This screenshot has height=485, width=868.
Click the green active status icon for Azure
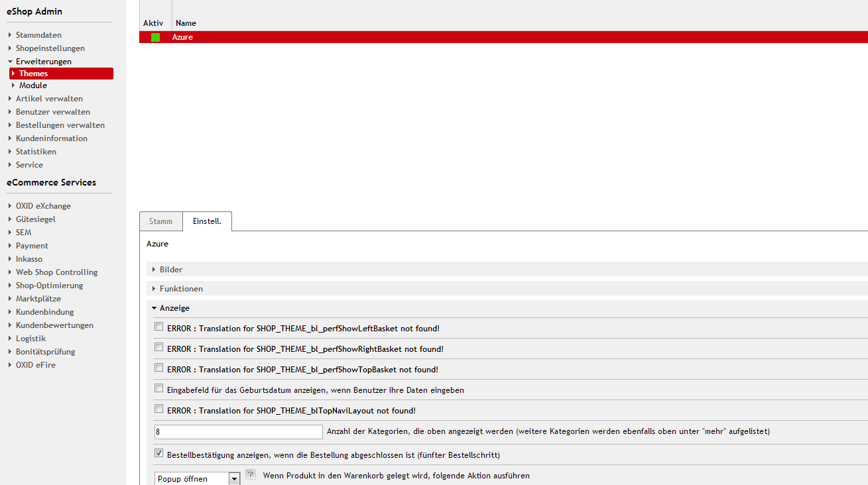(155, 38)
